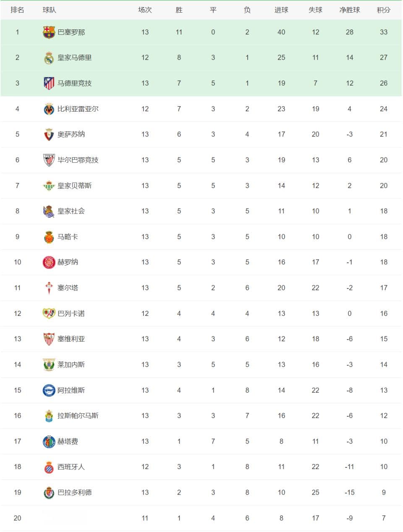Click the 排名 column header
Screen dimensions: 403x532
click(17, 10)
